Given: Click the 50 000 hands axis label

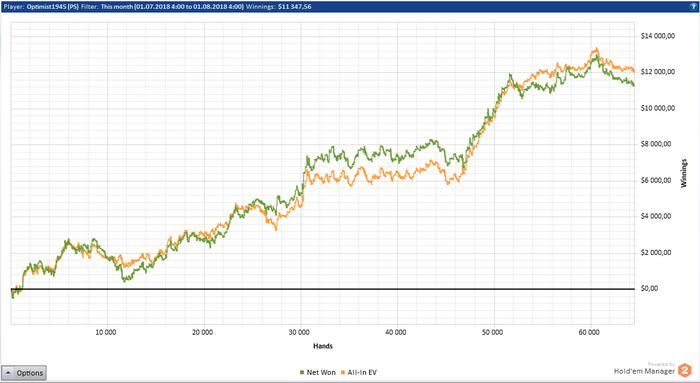Looking at the screenshot, I should click(x=492, y=333).
